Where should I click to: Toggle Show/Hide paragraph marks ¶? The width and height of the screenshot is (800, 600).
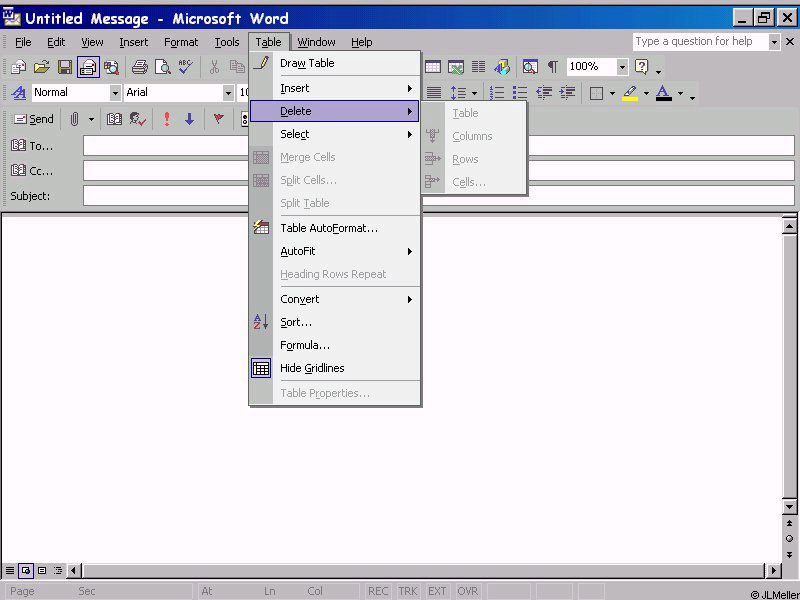[553, 67]
